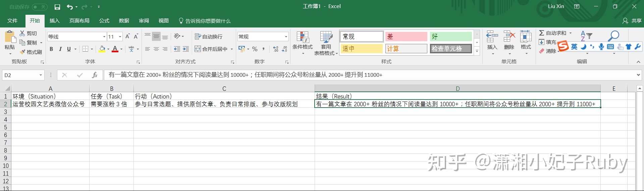Open 套用表格格式 table format menu

(326, 43)
